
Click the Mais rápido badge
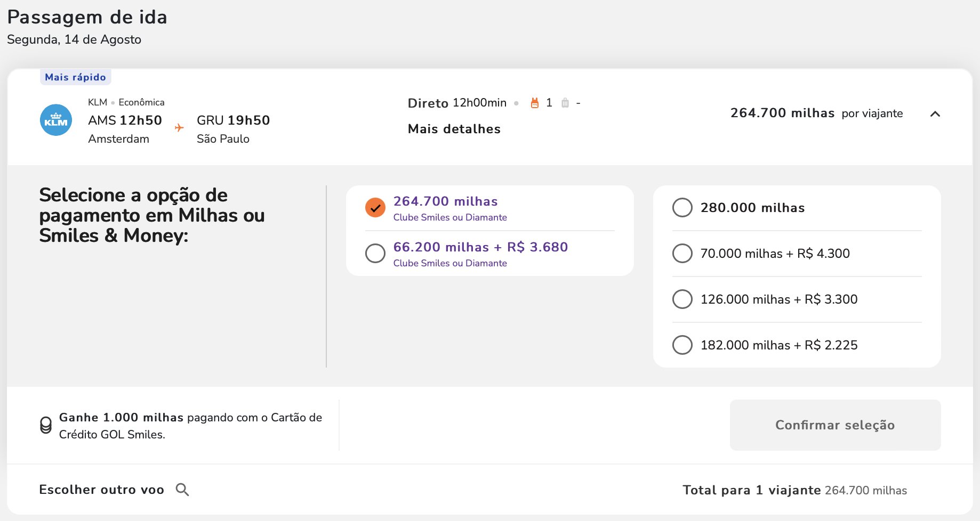tap(75, 77)
